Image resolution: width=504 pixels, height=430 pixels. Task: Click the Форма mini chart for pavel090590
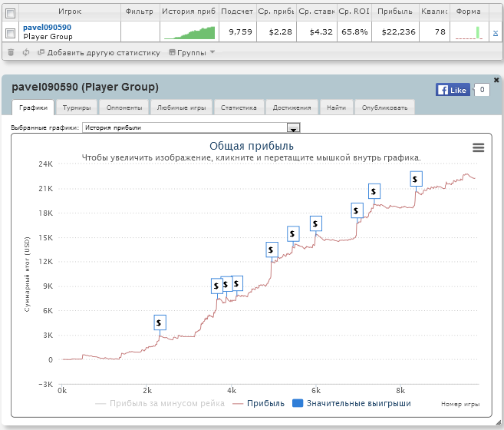[469, 32]
